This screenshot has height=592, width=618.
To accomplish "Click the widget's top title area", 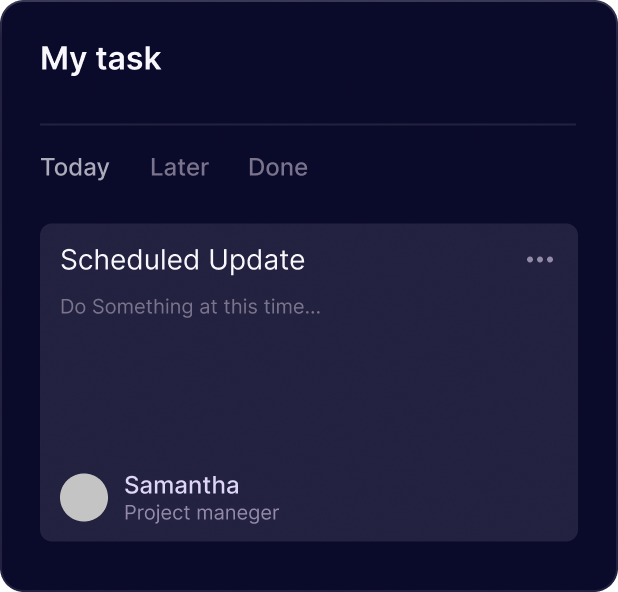I will coord(101,59).
